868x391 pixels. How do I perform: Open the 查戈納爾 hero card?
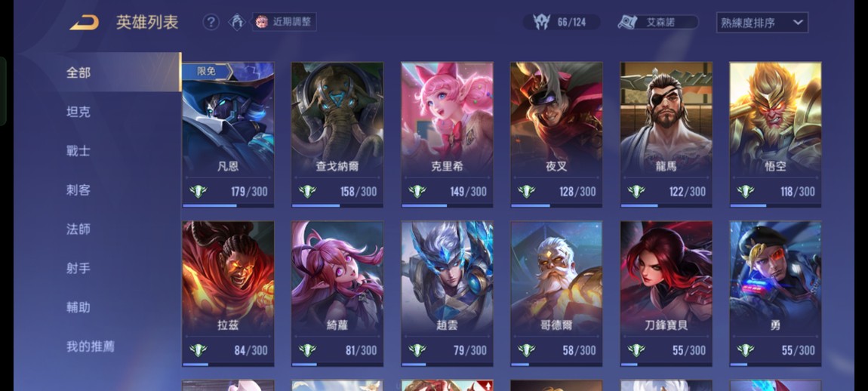[x=337, y=134]
